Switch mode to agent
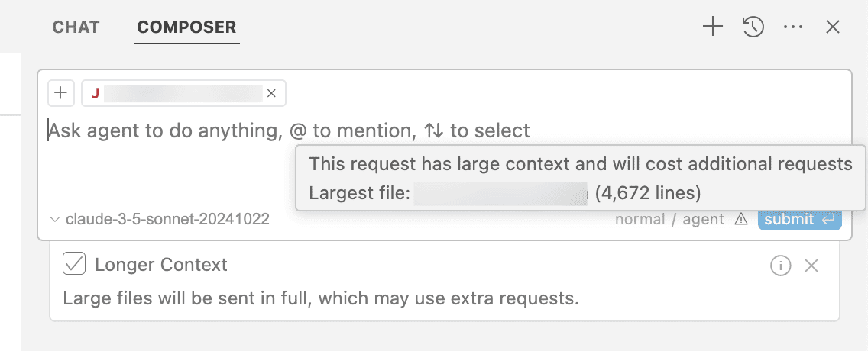 click(x=704, y=220)
